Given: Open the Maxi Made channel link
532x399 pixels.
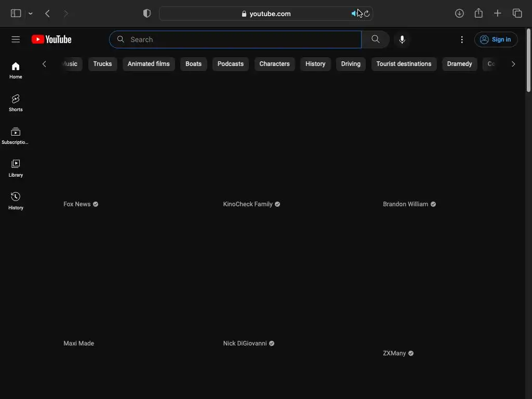Looking at the screenshot, I should click(79, 343).
